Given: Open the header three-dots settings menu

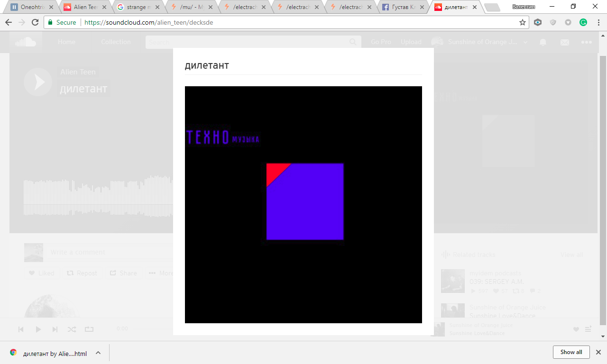Looking at the screenshot, I should [x=587, y=42].
